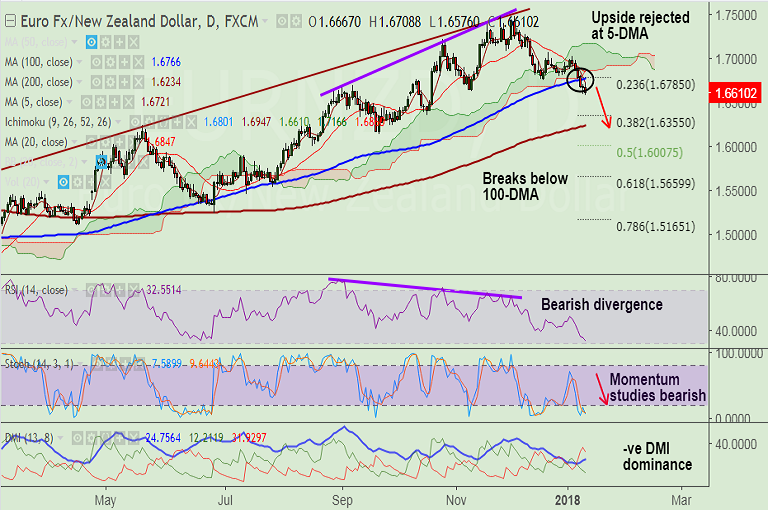Select the 0.5(1.60075) Fibonacci level label
This screenshot has width=768, height=511.
point(649,153)
